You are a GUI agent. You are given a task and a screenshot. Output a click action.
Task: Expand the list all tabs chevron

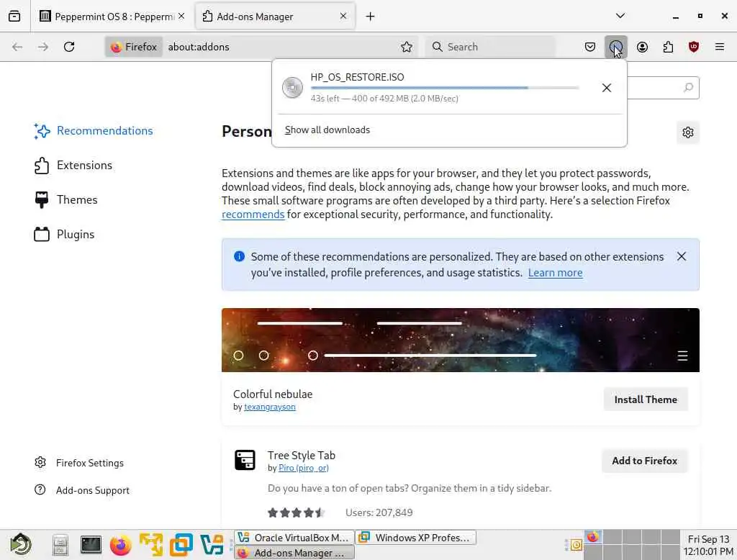(x=620, y=16)
